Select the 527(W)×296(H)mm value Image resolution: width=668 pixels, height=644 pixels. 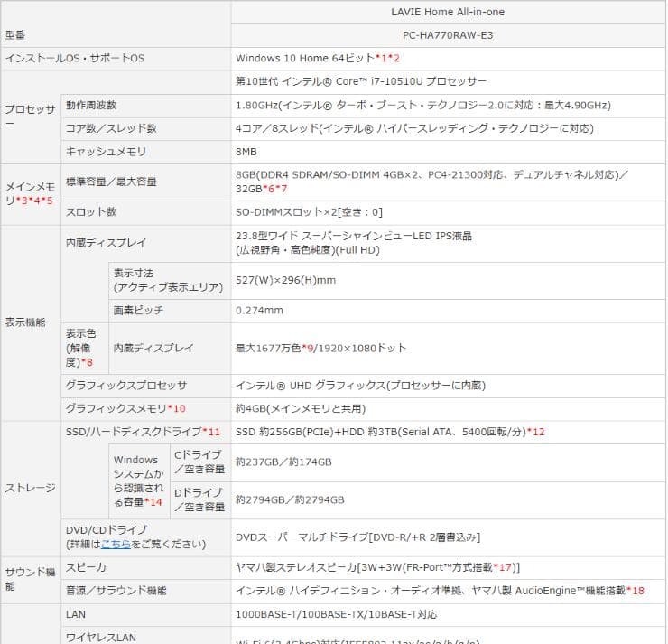point(286,280)
